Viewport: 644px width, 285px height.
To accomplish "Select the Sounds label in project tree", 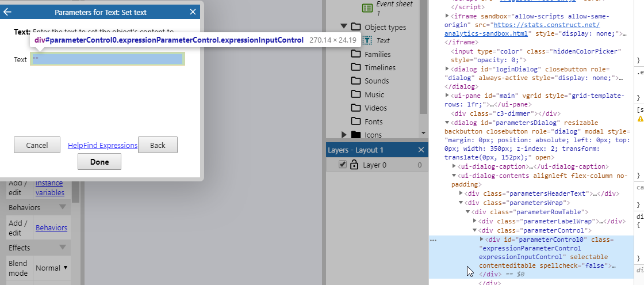I will pyautogui.click(x=377, y=81).
